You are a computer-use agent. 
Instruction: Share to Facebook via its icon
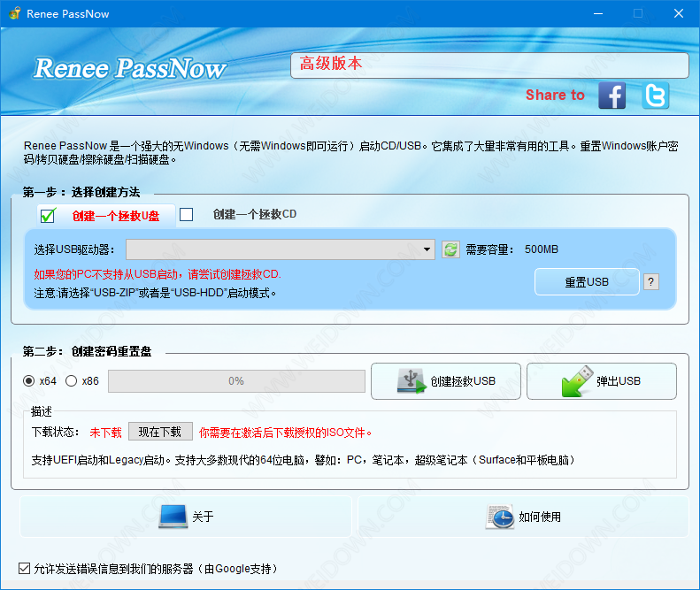(612, 95)
